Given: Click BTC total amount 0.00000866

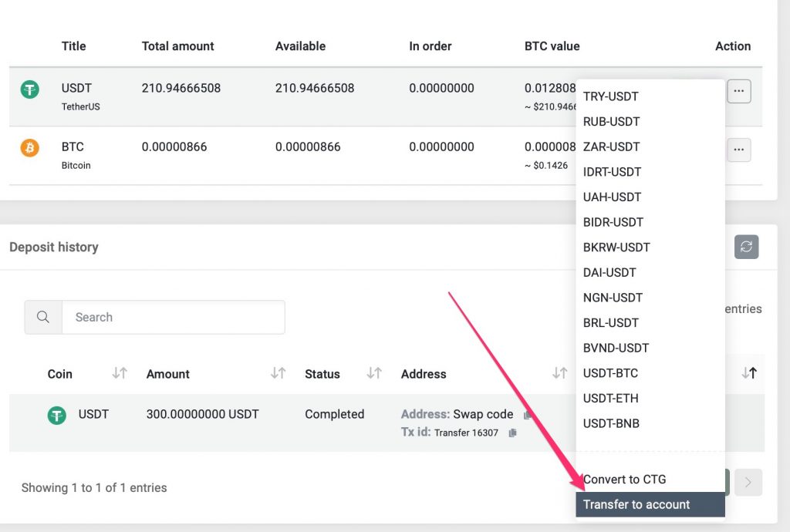Looking at the screenshot, I should point(174,147).
